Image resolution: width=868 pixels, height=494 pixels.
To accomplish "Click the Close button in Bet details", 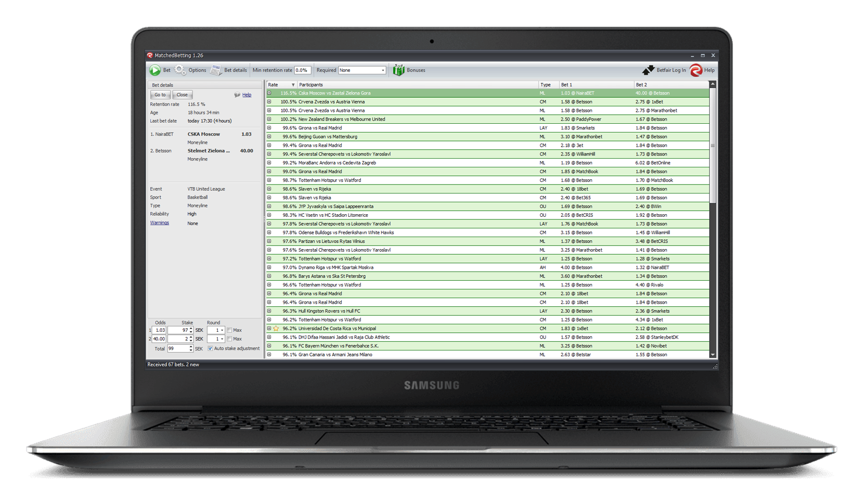I will [182, 95].
